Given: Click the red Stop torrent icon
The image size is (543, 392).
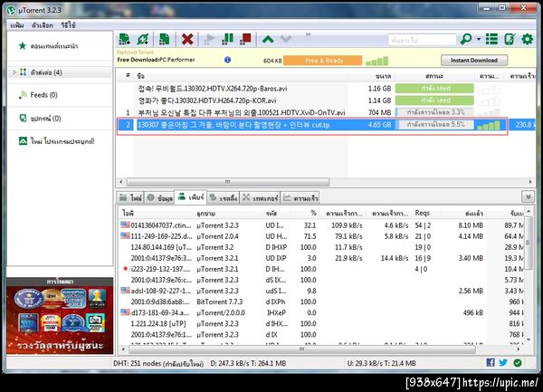Looking at the screenshot, I should click(245, 39).
